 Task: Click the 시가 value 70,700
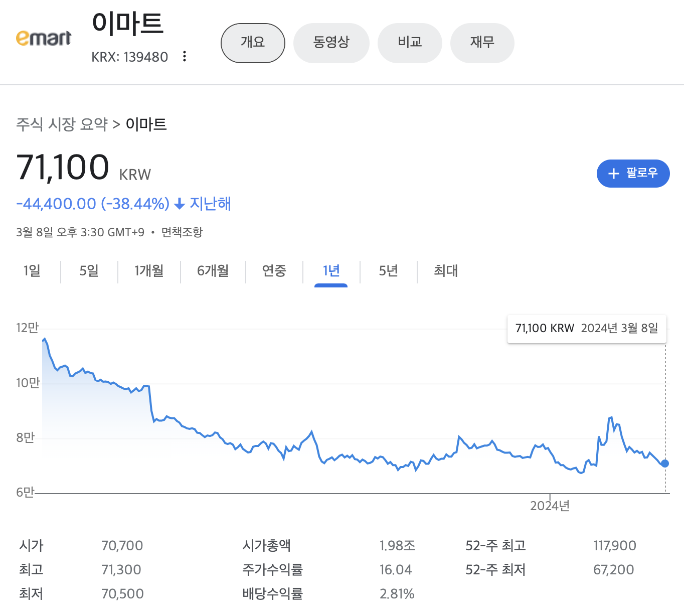coord(122,546)
